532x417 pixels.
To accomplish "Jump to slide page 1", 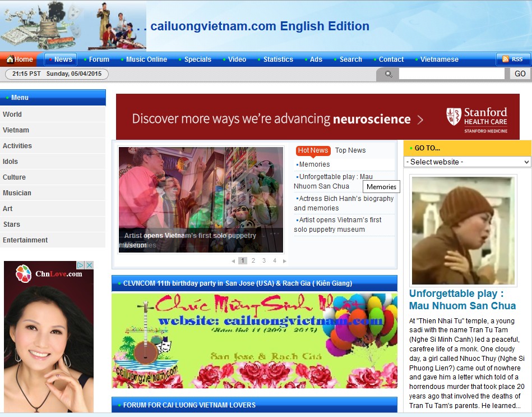I will click(x=243, y=261).
